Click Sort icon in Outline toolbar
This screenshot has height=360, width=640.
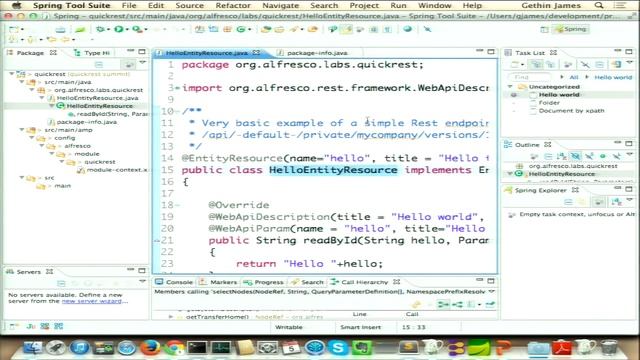point(561,156)
